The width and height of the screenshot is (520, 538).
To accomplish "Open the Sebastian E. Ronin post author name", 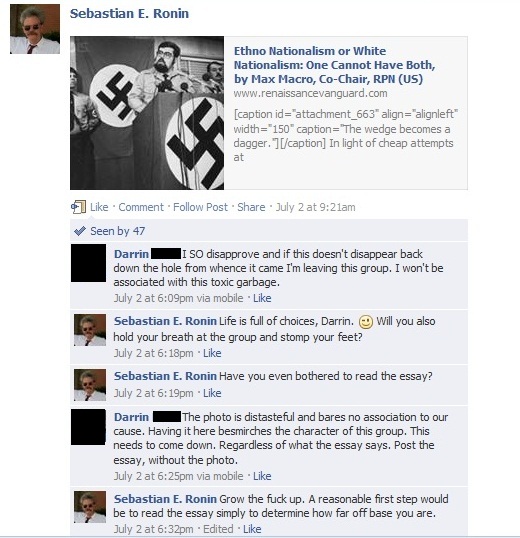I will coord(129,13).
